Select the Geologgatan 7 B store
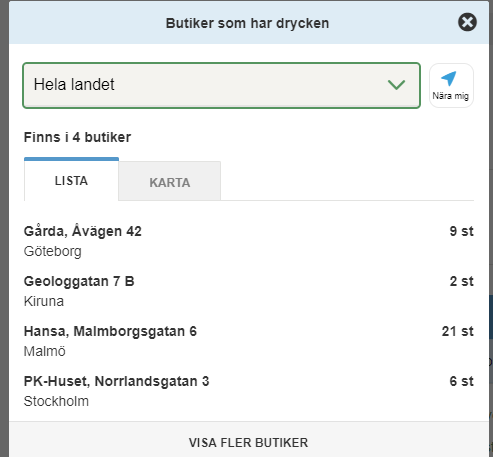The image size is (493, 457). (x=249, y=291)
